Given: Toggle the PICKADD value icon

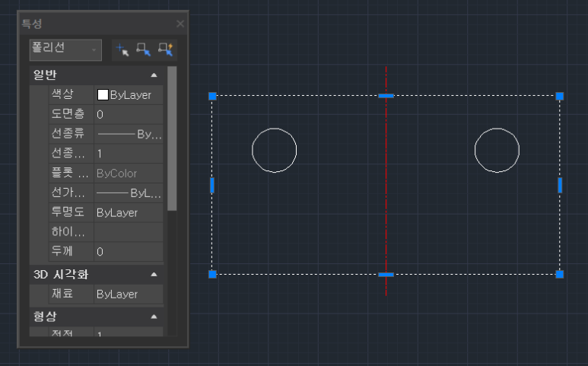Looking at the screenshot, I should [122, 49].
